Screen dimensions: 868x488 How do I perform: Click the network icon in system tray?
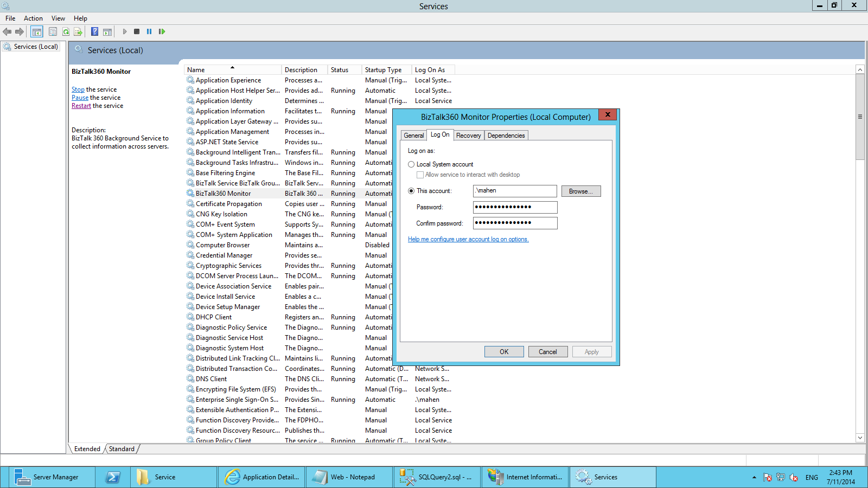tap(781, 477)
